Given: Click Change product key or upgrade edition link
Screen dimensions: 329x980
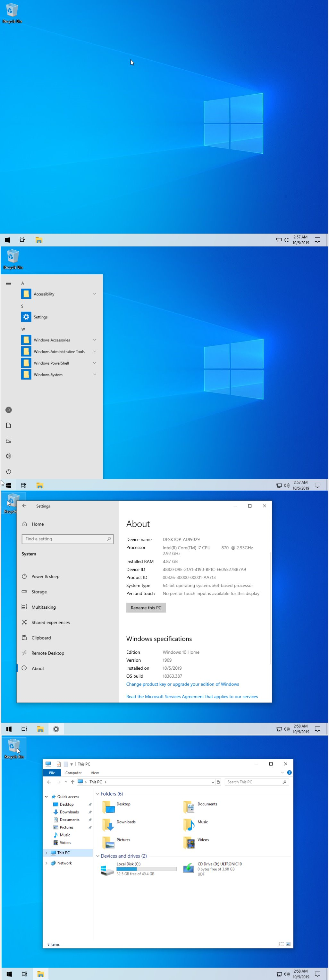Looking at the screenshot, I should (182, 684).
